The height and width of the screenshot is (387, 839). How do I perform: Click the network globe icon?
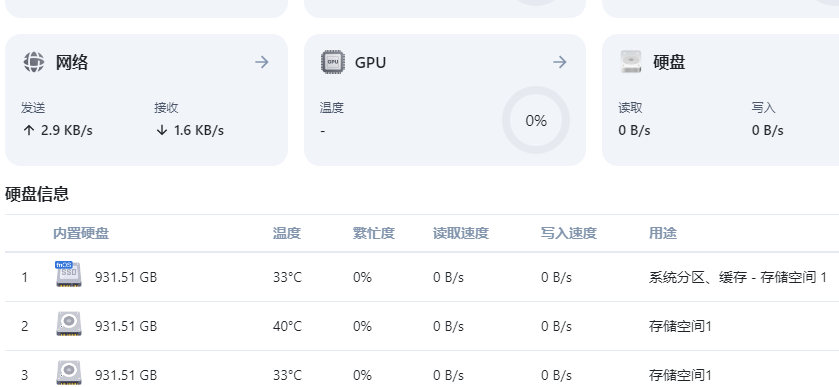click(34, 62)
